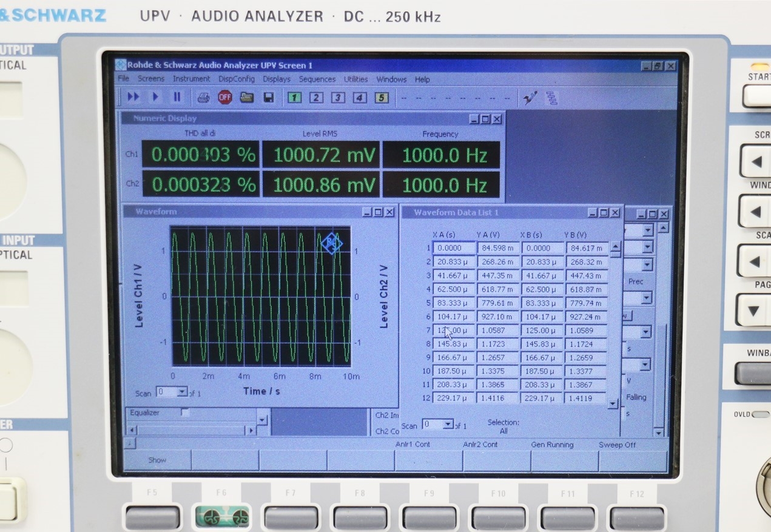Pause the measurement using the toolbar pause icon

point(177,97)
